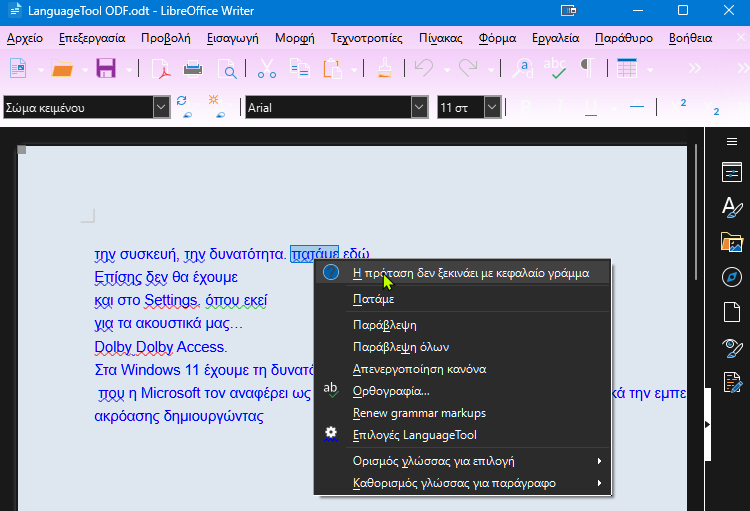Toggle subscript formatting
The width and height of the screenshot is (750, 511).
(712, 107)
